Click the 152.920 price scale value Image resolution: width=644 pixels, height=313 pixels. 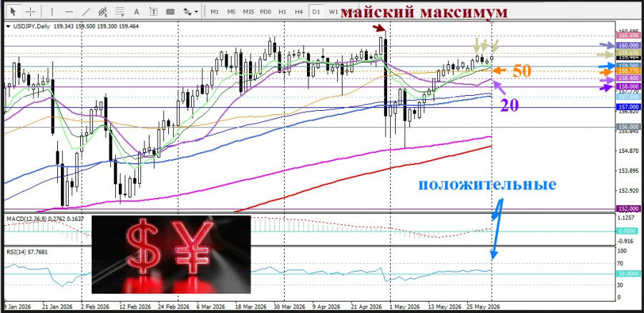coord(628,191)
